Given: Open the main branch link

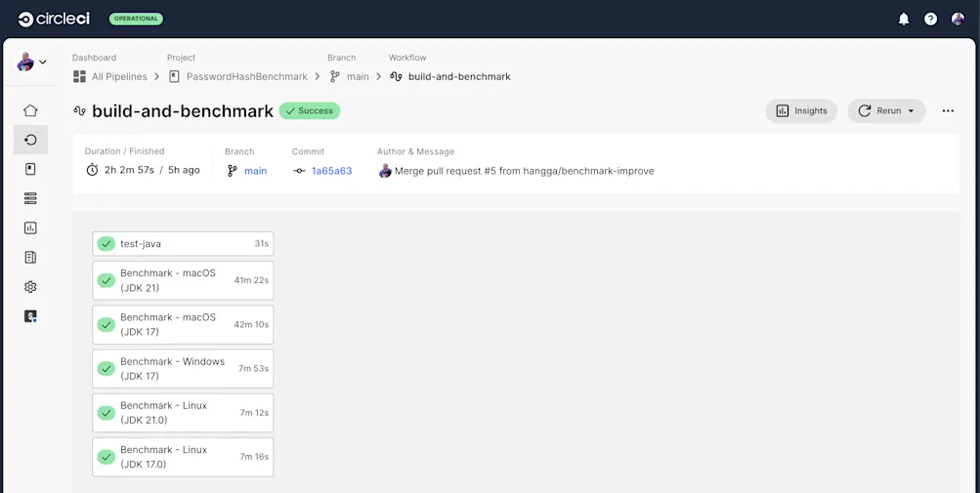Looking at the screenshot, I should (x=256, y=171).
